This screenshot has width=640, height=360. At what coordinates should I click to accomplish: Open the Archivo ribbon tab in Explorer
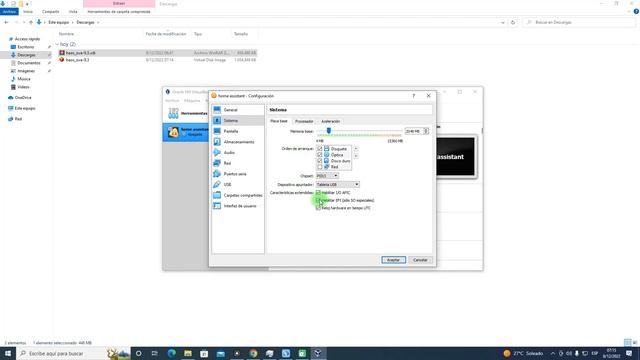(9, 12)
